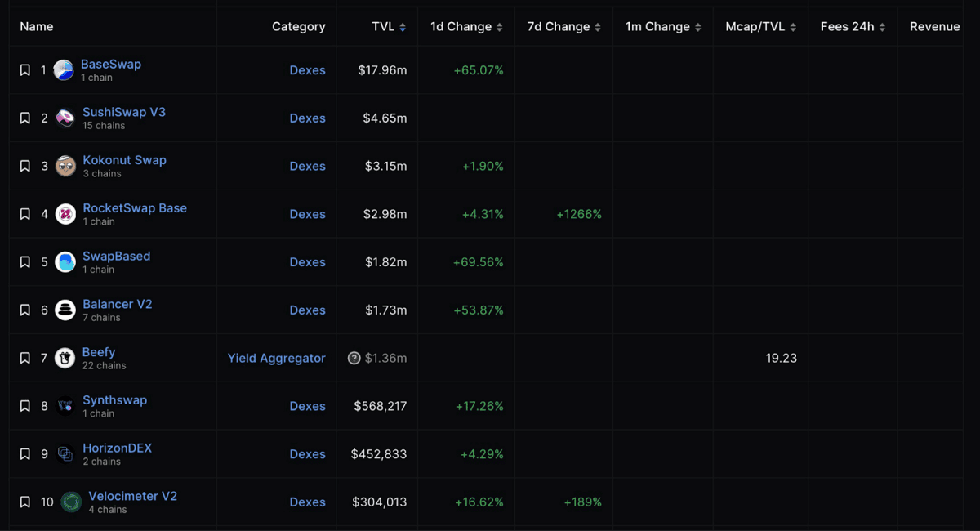Bookmark the BaseSwap row

click(x=25, y=70)
